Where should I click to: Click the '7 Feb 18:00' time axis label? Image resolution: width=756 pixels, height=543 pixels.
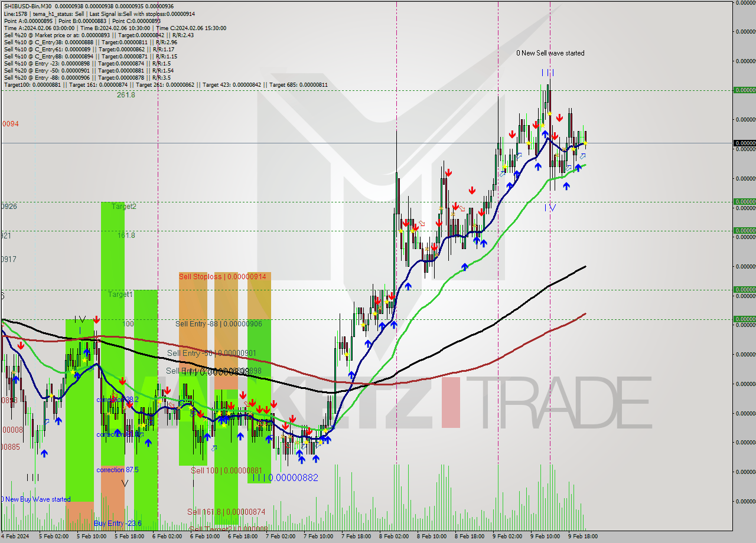(356, 537)
